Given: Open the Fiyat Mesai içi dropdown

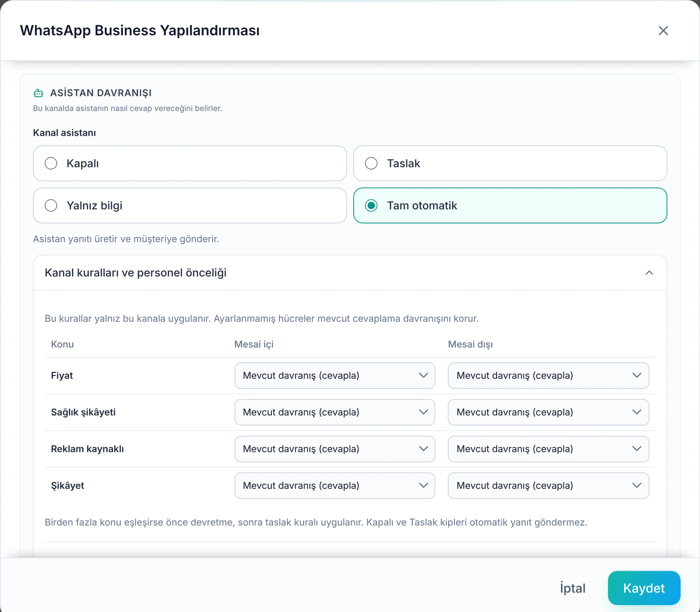Looking at the screenshot, I should pyautogui.click(x=335, y=376).
